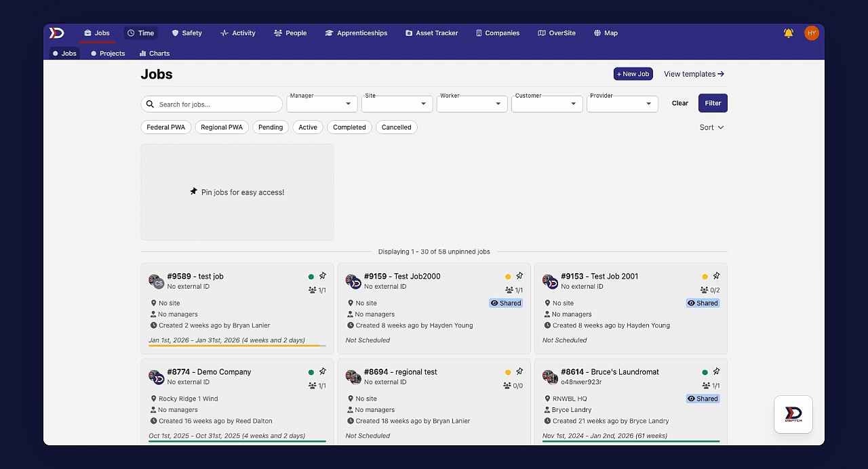Toggle the Federal PWA filter chip

click(x=166, y=127)
